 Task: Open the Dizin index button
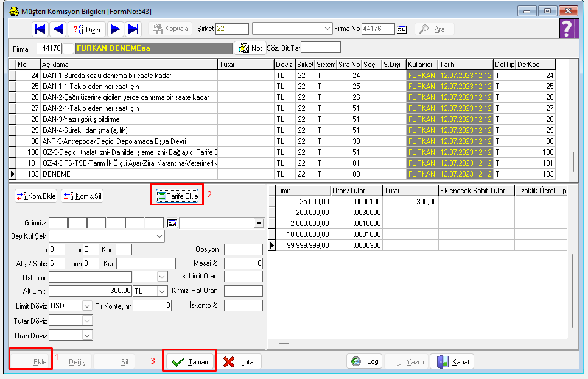point(87,29)
